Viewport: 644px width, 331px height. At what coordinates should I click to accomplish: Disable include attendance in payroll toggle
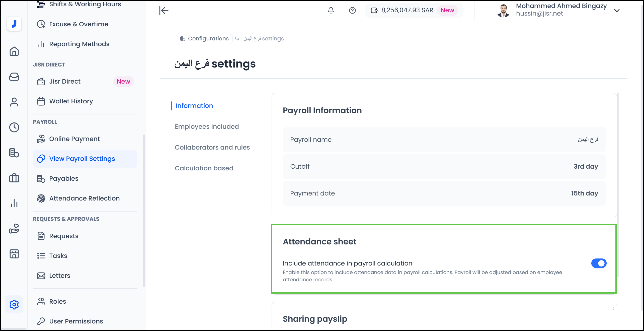(599, 263)
